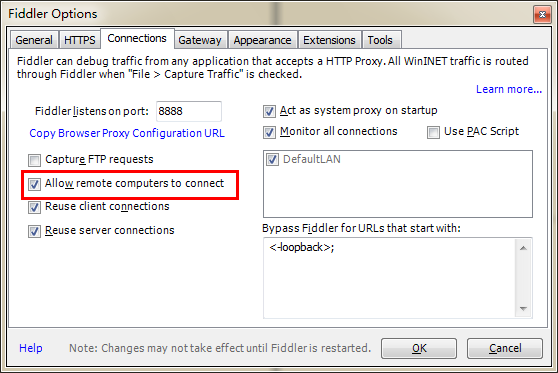558x373 pixels.
Task: Select the Gateway tab
Action: click(x=200, y=40)
